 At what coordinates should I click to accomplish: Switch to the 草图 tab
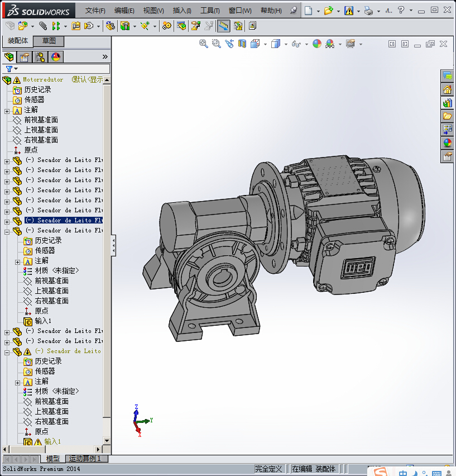click(x=49, y=41)
